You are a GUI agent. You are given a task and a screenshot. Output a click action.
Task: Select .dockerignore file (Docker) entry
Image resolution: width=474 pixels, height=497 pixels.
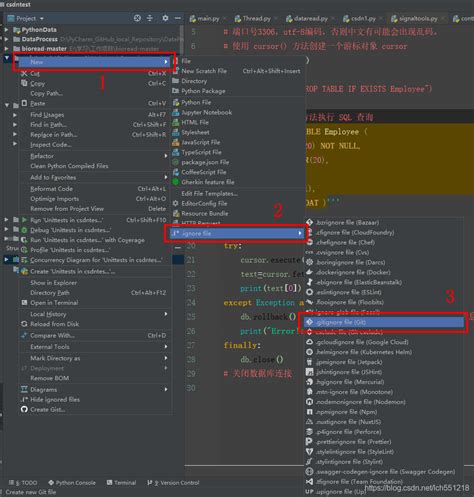pyautogui.click(x=384, y=272)
